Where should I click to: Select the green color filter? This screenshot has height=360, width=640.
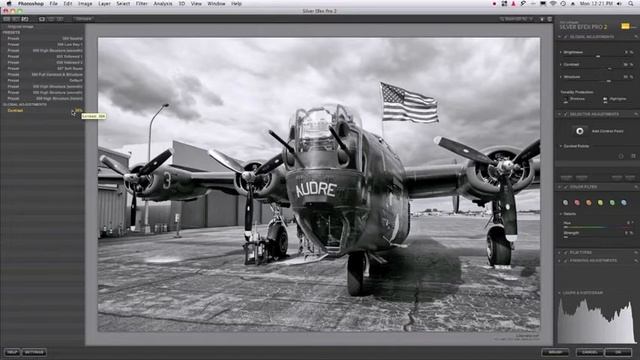[x=612, y=202]
